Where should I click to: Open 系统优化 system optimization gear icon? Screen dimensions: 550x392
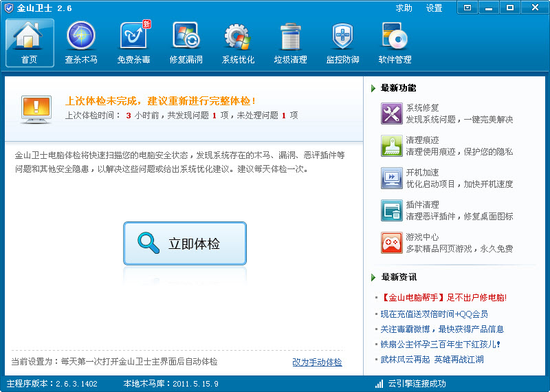(x=238, y=36)
